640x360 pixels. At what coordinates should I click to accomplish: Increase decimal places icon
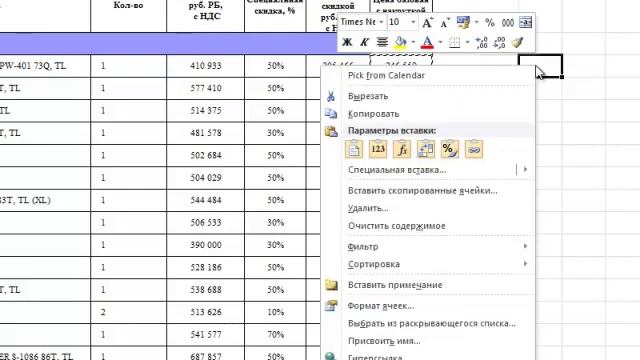[482, 42]
